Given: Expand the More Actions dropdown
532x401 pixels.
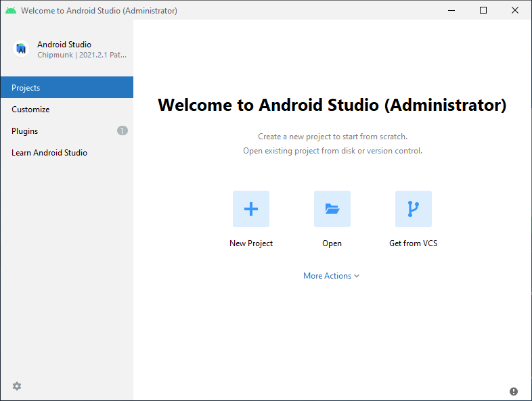Looking at the screenshot, I should point(328,276).
